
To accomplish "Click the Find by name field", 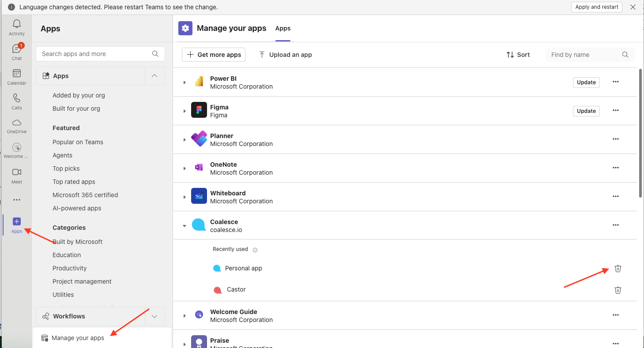I will pos(584,55).
